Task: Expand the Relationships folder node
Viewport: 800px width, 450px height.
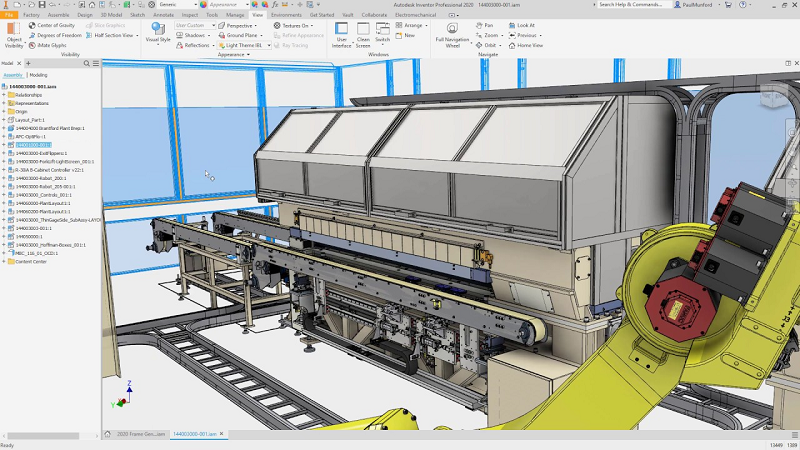Action: coord(5,95)
